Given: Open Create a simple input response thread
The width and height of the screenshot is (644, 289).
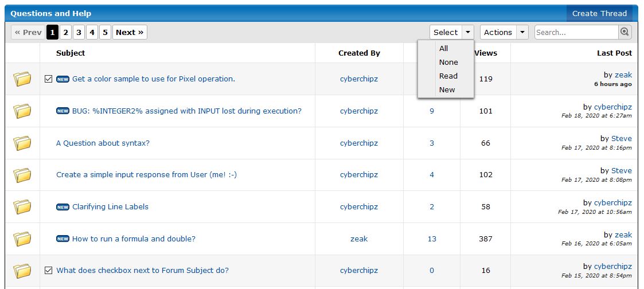Looking at the screenshot, I should 146,175.
